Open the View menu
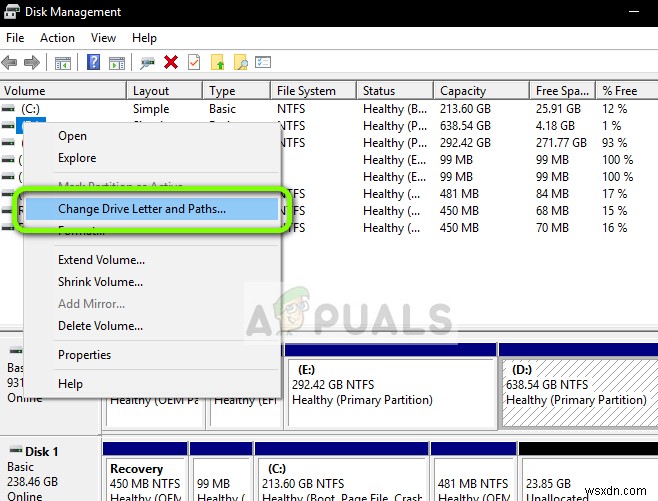Viewport: 658px width, 501px height. pyautogui.click(x=103, y=38)
